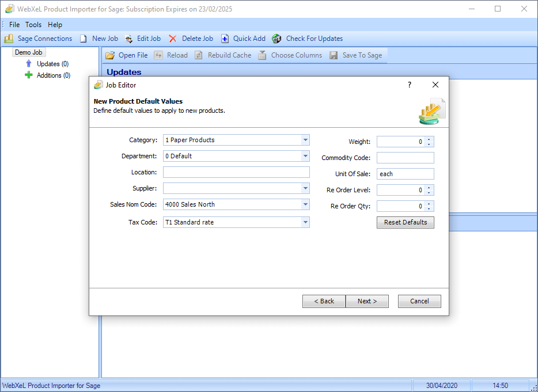The image size is (538, 392).
Task: Select the Demo Job tree node
Action: click(x=29, y=52)
